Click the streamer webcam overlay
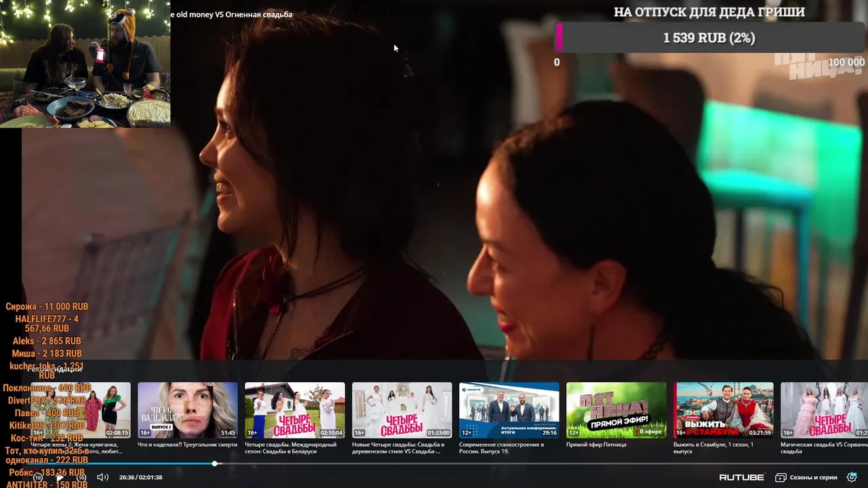The image size is (868, 488). (x=85, y=64)
